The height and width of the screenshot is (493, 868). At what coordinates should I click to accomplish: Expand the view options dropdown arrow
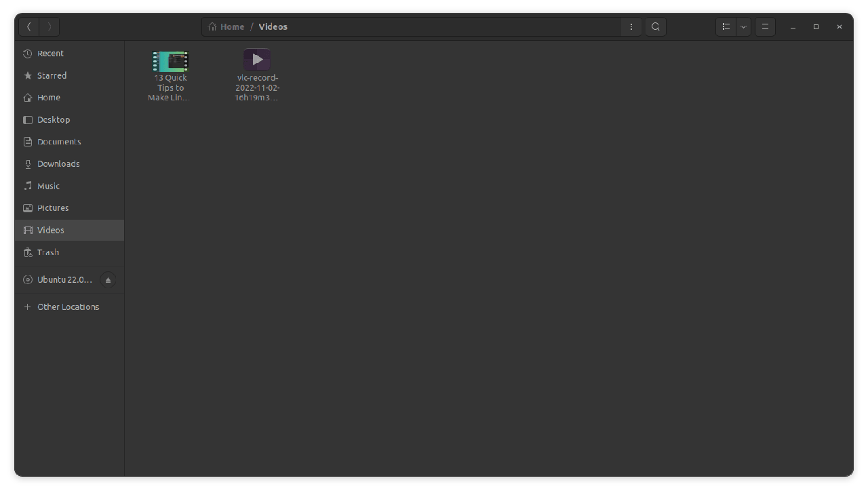pos(744,27)
